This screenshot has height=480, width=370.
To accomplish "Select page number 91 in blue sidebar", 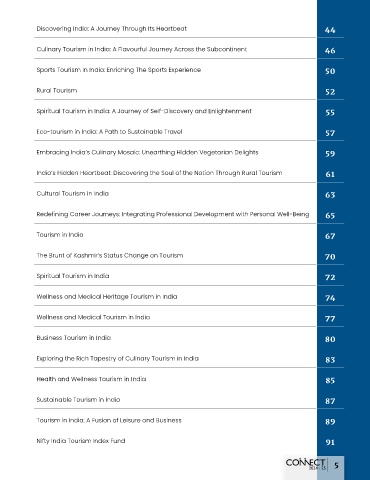I will click(330, 442).
